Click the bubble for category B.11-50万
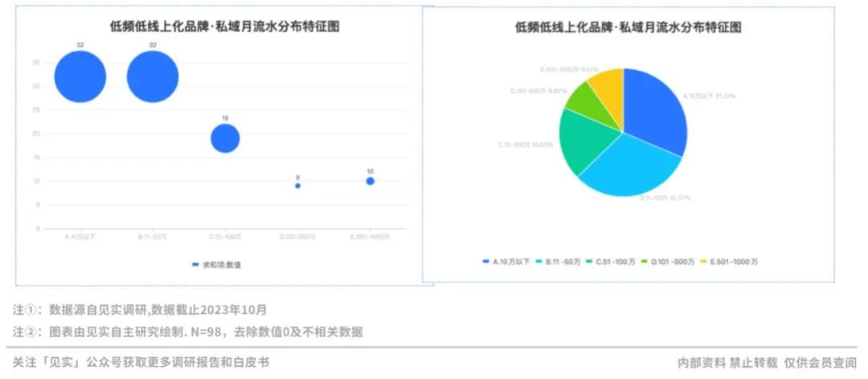This screenshot has width=868, height=379. pyautogui.click(x=153, y=76)
